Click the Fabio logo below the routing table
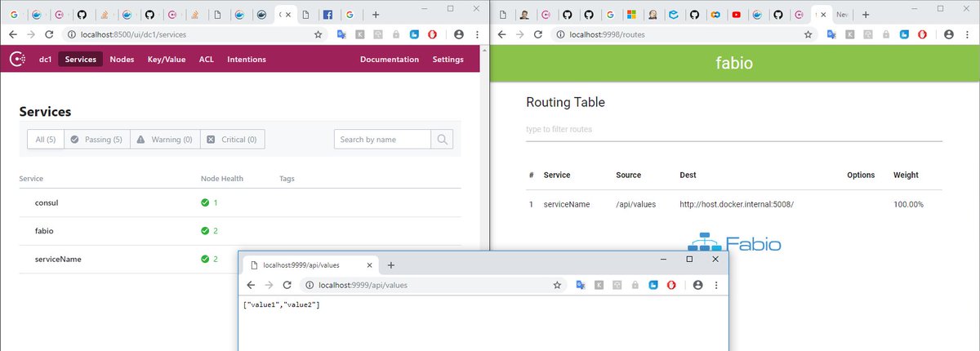980x351 pixels. (734, 242)
